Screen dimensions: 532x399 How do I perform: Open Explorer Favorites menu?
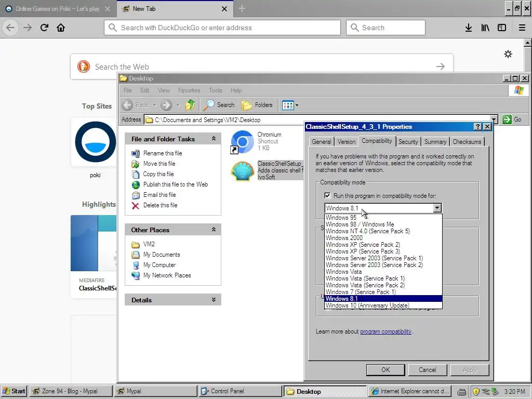[189, 90]
